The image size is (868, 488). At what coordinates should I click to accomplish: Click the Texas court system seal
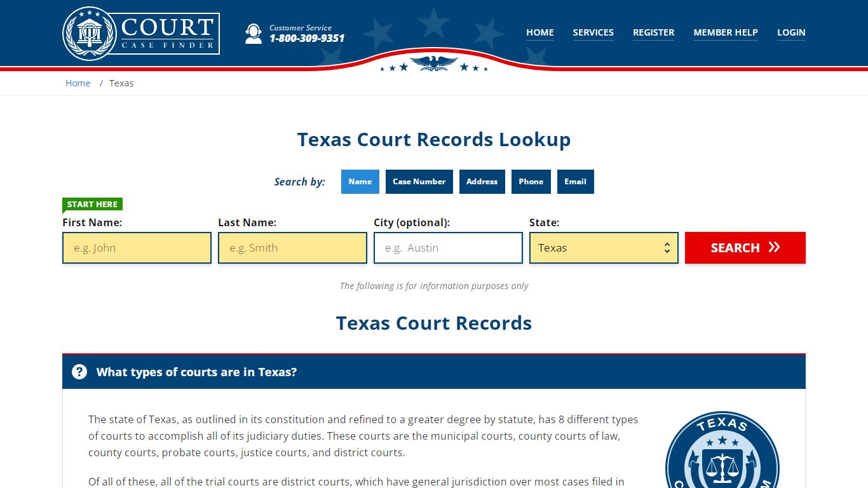pos(722,450)
